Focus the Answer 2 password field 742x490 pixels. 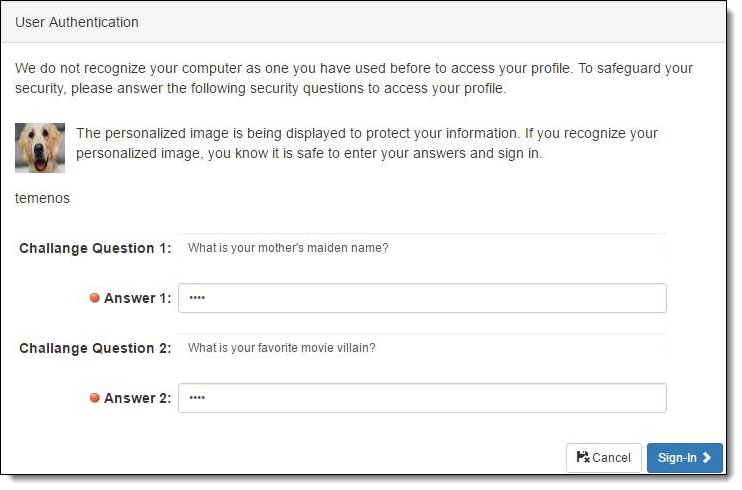(422, 398)
